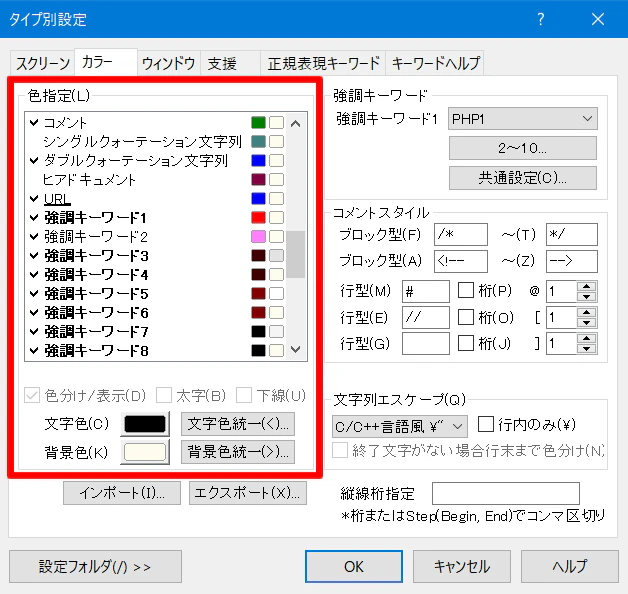The image size is (628, 594).
Task: Click the black swatch for 強調キーワード8
Action: point(258,350)
